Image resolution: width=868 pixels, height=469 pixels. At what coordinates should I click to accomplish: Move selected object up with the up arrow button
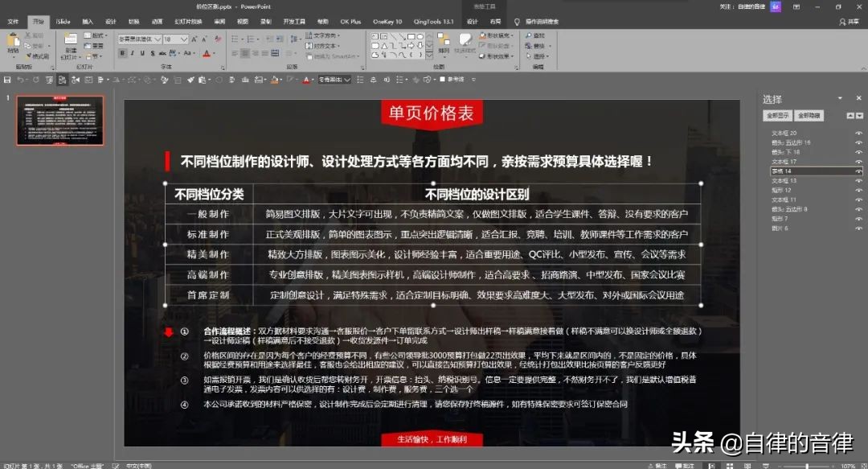coord(850,115)
